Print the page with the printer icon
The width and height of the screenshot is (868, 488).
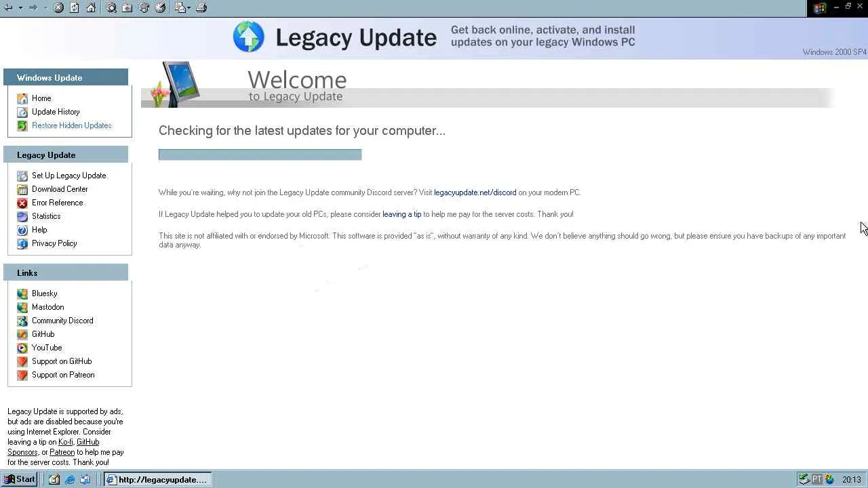pyautogui.click(x=201, y=7)
